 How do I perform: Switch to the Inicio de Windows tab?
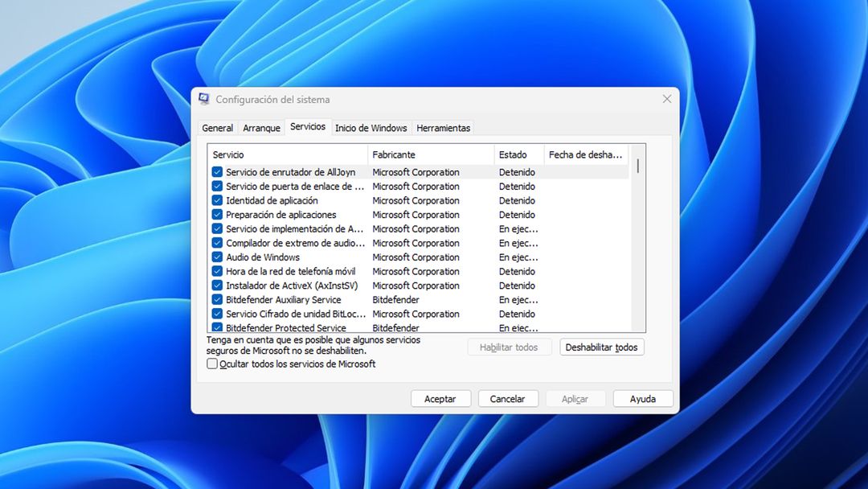[371, 127]
